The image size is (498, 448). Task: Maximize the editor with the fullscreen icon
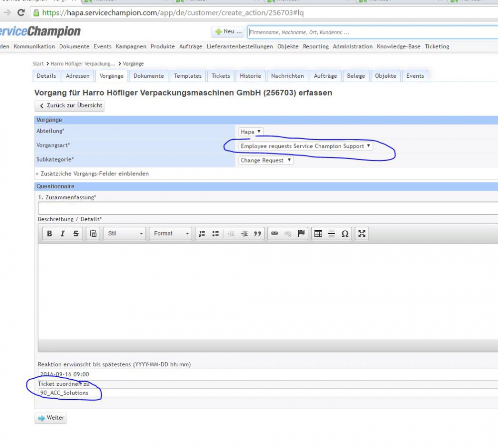[x=362, y=234]
